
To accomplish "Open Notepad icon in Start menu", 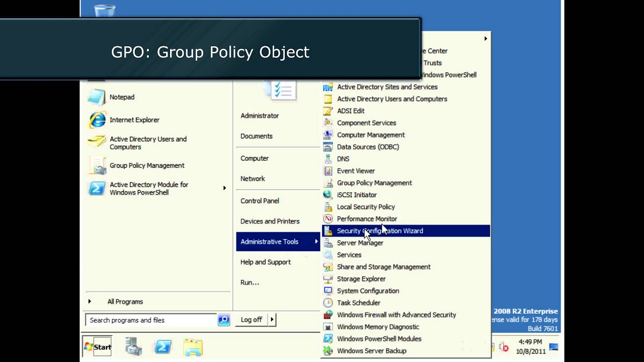I will pyautogui.click(x=97, y=97).
